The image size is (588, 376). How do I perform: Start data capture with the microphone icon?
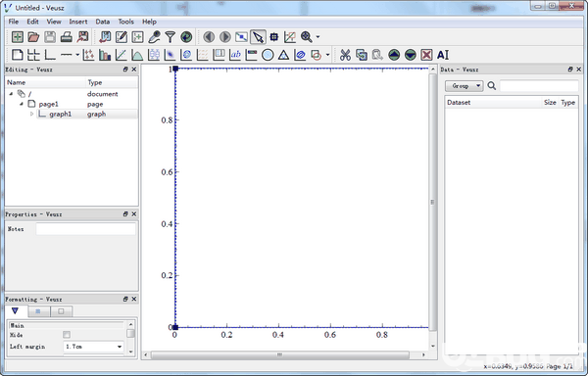click(x=154, y=36)
